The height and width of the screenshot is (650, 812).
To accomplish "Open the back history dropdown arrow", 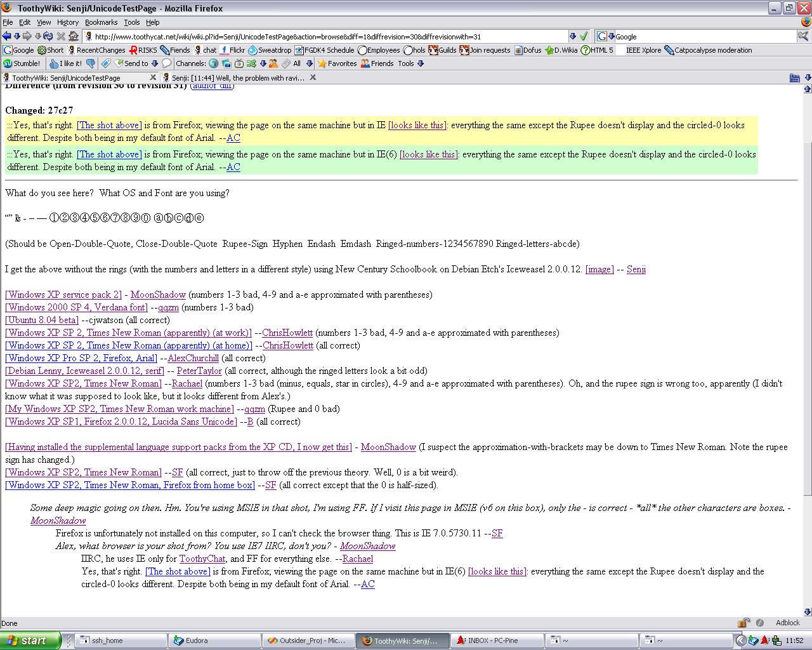I will click(x=17, y=36).
